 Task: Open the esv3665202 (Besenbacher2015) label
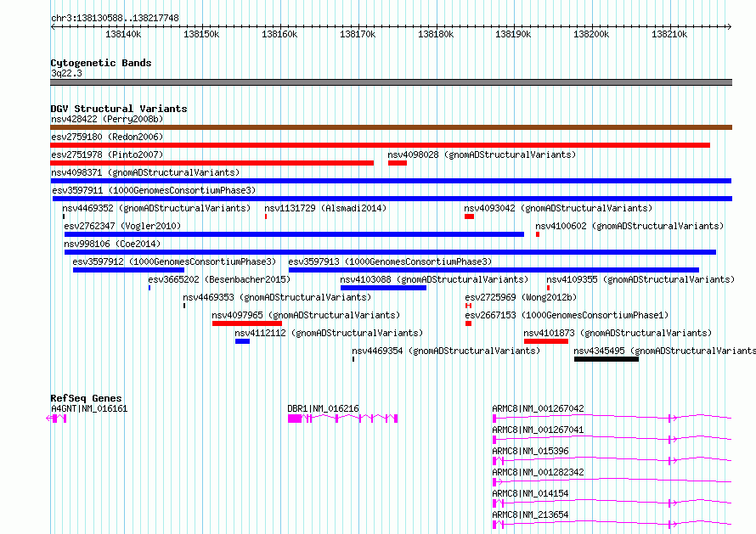tap(219, 279)
